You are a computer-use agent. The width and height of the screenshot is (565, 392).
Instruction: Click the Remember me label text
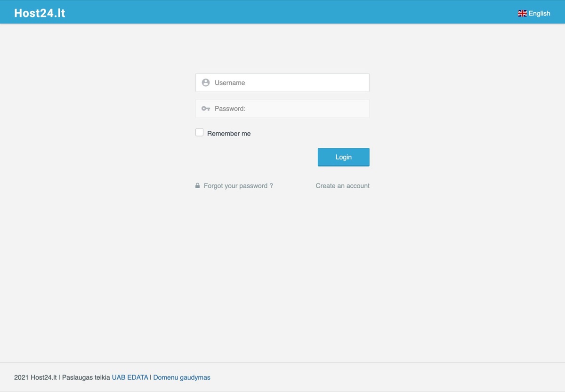point(229,134)
